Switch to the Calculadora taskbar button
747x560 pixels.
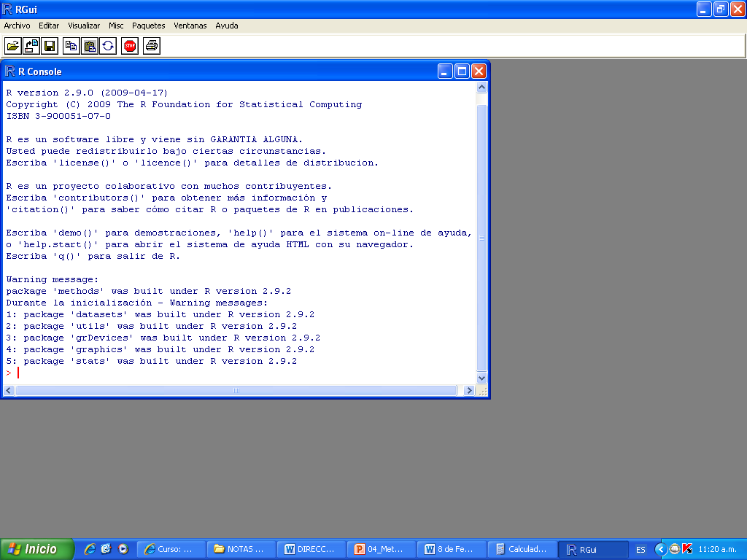click(522, 549)
